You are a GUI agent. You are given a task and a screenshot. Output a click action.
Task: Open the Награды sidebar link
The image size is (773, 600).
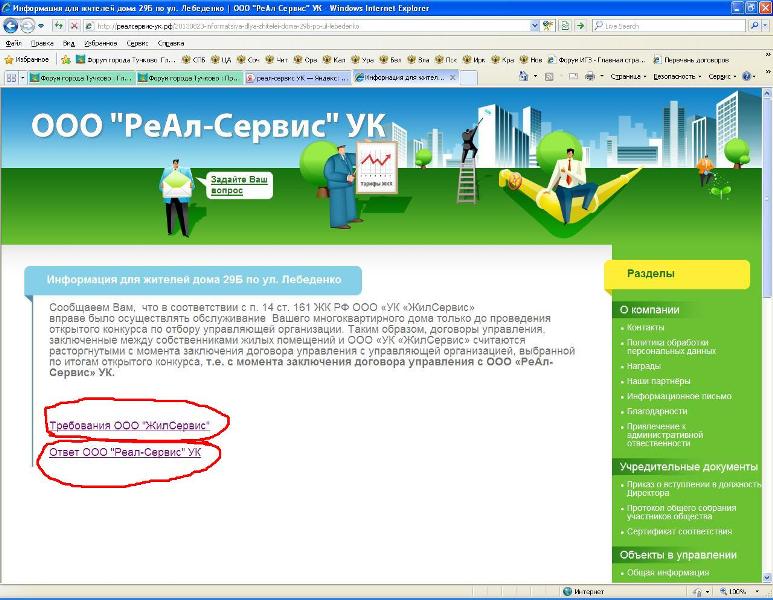coord(643,366)
